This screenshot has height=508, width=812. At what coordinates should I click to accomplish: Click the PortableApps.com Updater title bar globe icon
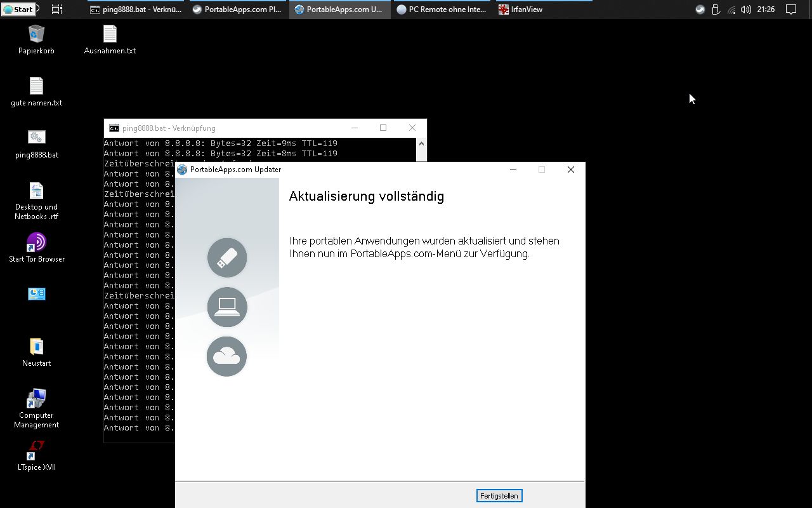[x=182, y=170]
